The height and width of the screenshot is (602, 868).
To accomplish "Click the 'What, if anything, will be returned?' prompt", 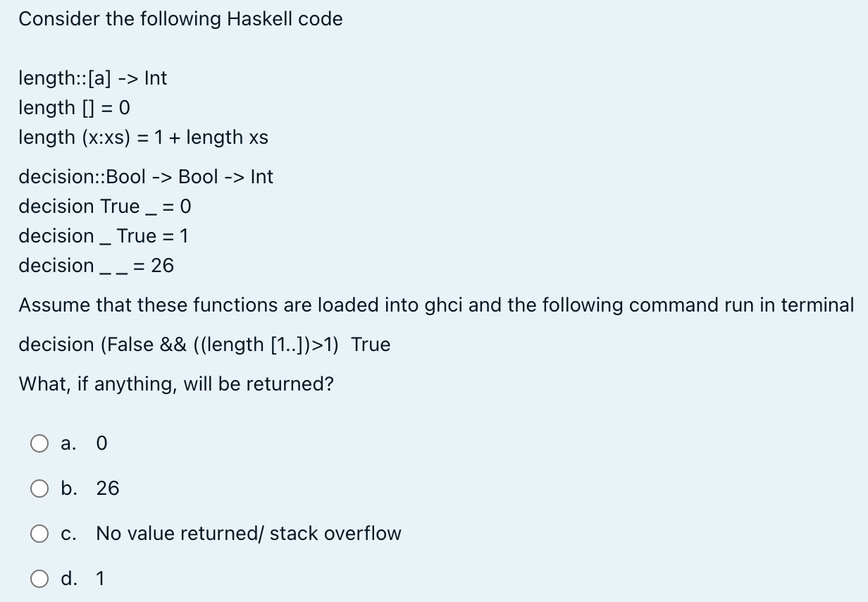I will click(x=176, y=383).
